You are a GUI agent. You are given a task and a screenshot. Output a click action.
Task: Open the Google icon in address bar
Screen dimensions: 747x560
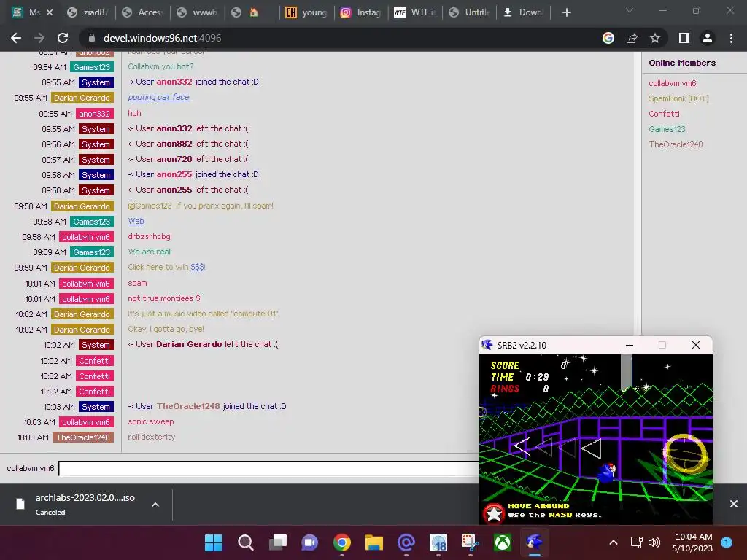608,38
